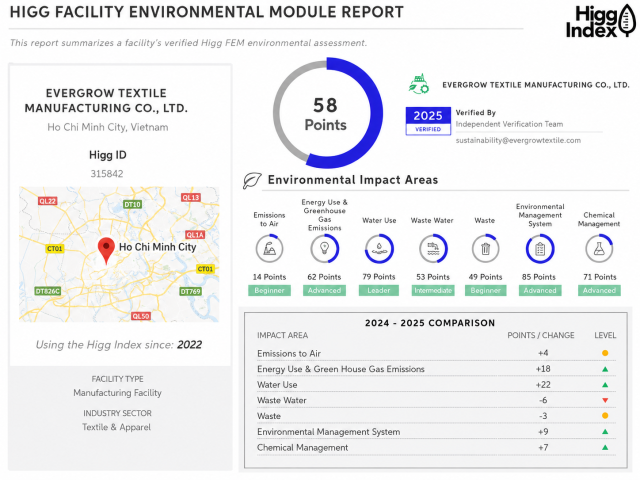Select the Waste trash bin icon
The height and width of the screenshot is (480, 640).
[485, 249]
